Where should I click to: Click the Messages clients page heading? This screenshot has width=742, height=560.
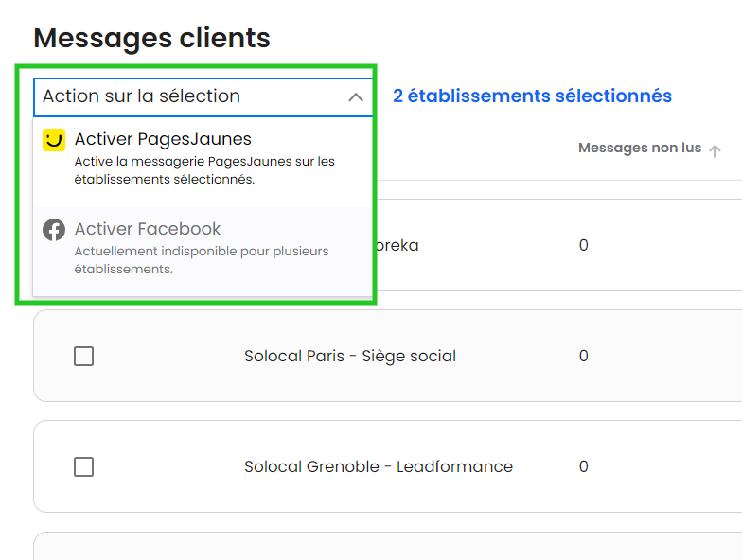pyautogui.click(x=151, y=38)
